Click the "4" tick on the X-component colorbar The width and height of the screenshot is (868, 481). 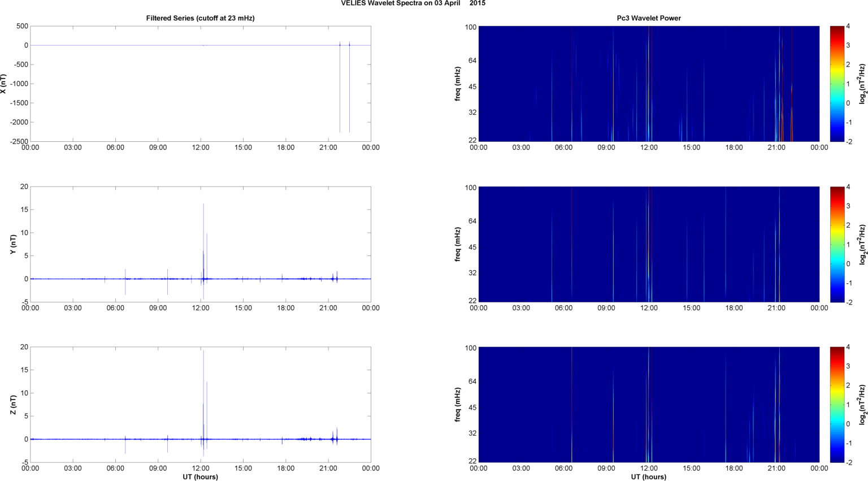pyautogui.click(x=848, y=26)
